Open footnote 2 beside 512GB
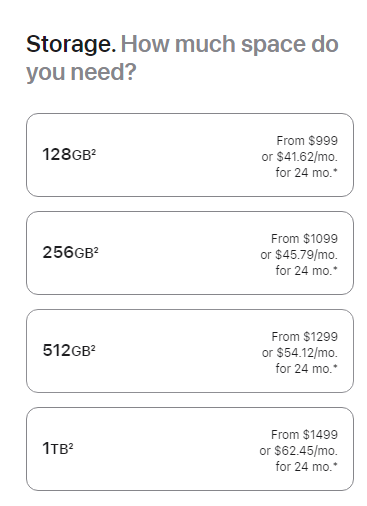The width and height of the screenshot is (367, 506). point(93,347)
